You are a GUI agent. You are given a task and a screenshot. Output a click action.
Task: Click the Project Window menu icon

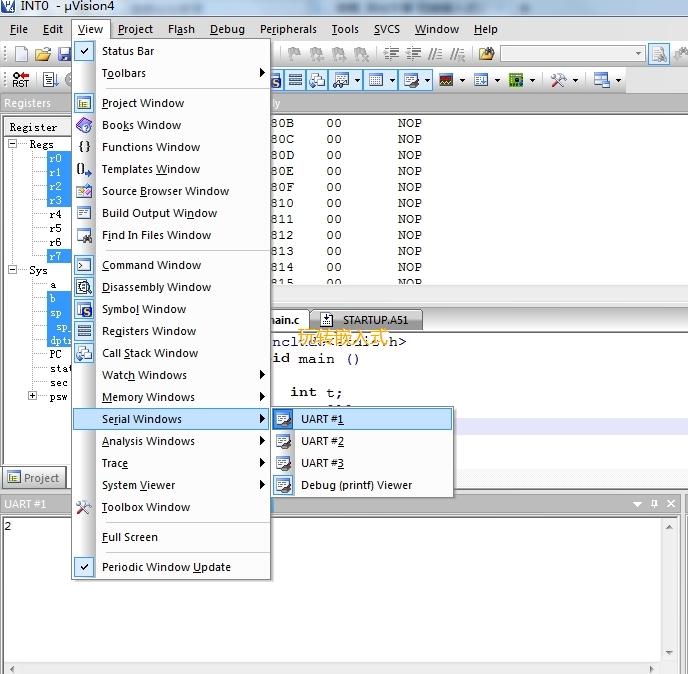pos(84,103)
